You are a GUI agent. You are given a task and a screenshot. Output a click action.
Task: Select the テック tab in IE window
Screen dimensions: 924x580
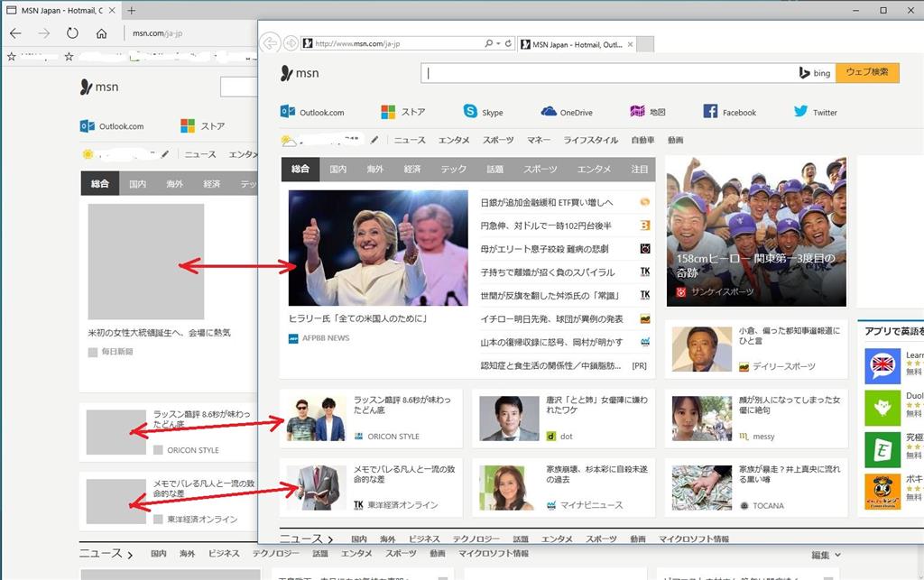pos(454,169)
